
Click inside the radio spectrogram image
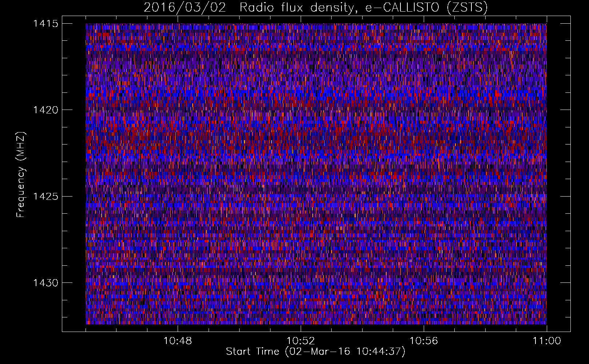316,174
